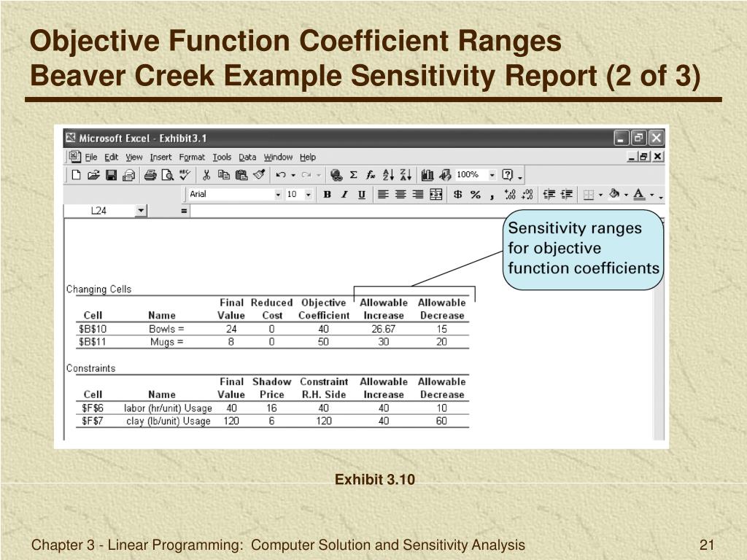This screenshot has width=747, height=560.
Task: Click the Copy icon
Action: tap(223, 175)
